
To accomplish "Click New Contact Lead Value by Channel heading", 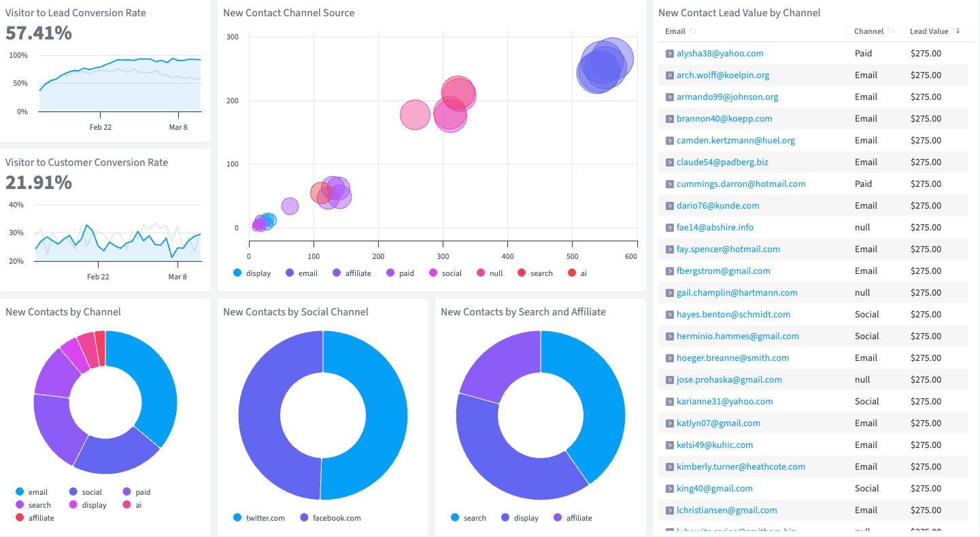I will click(739, 13).
